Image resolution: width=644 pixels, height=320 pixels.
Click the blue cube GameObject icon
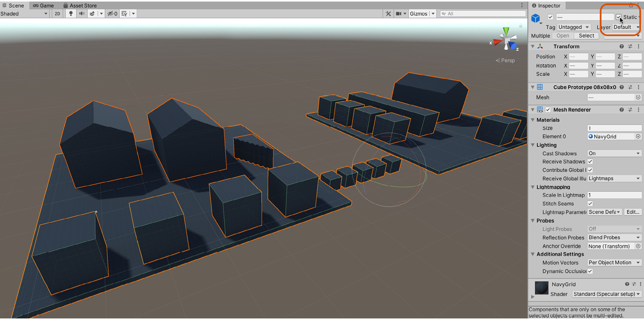(x=535, y=18)
